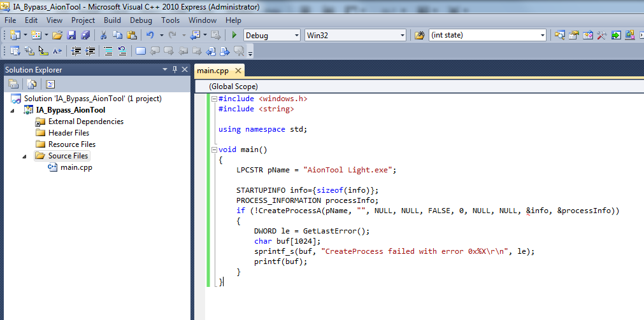Open the Properties Window toolbar icon
The image size is (644, 320).
coord(574,35)
